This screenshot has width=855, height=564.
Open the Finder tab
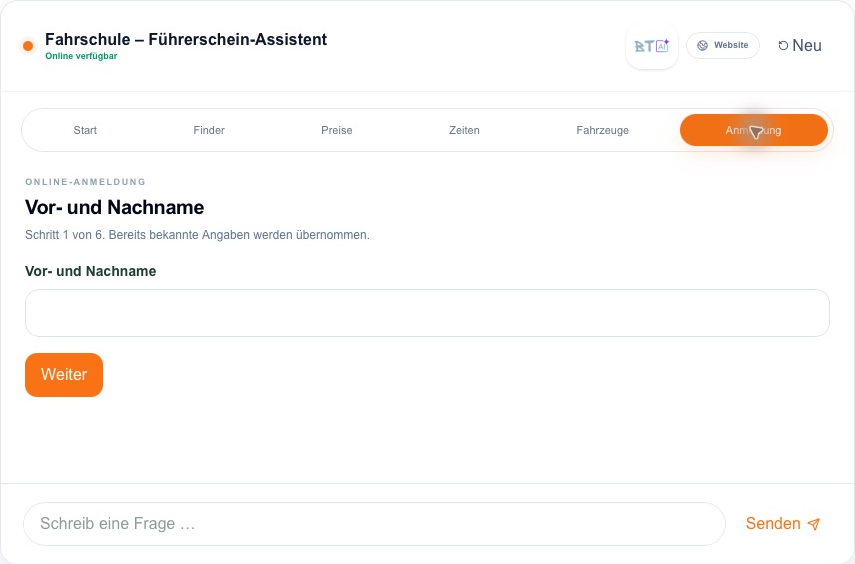click(x=209, y=130)
